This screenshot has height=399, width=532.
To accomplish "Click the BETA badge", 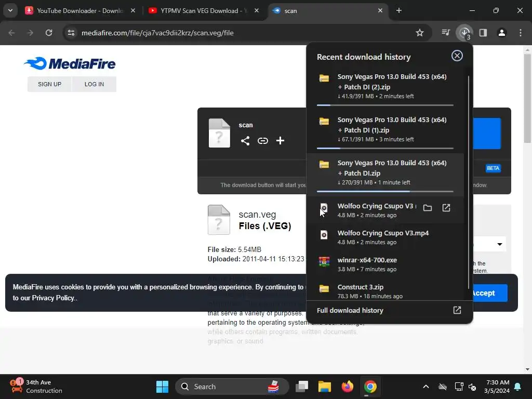I will 493,168.
